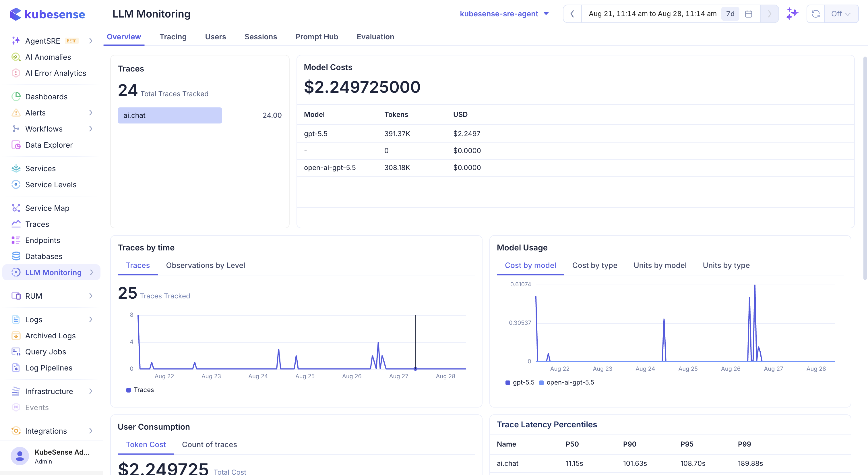Click the ai.chat traces bar
Screen dimensions: 868x475
tap(170, 115)
